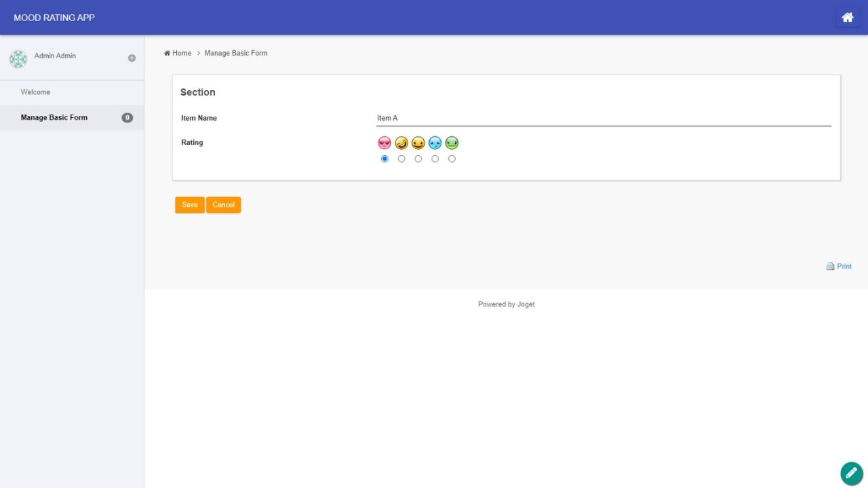Expand the Admin Admin user menu
The image size is (868, 488).
coord(132,58)
